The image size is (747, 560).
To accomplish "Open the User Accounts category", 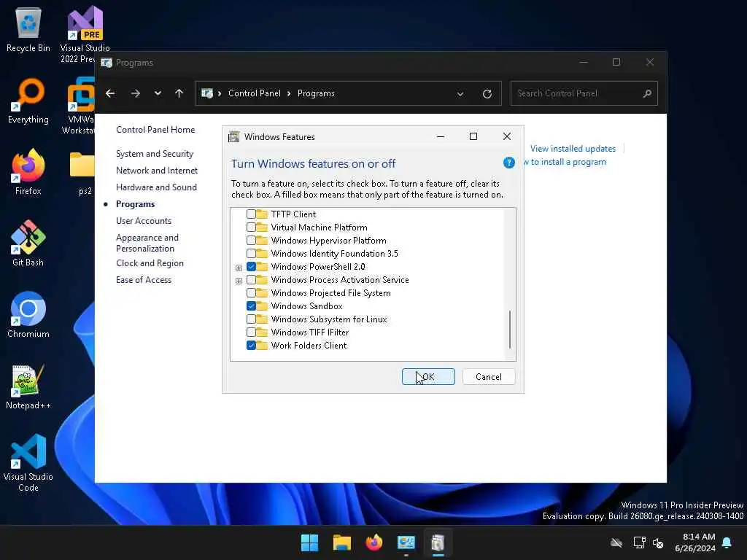I will coord(144,220).
